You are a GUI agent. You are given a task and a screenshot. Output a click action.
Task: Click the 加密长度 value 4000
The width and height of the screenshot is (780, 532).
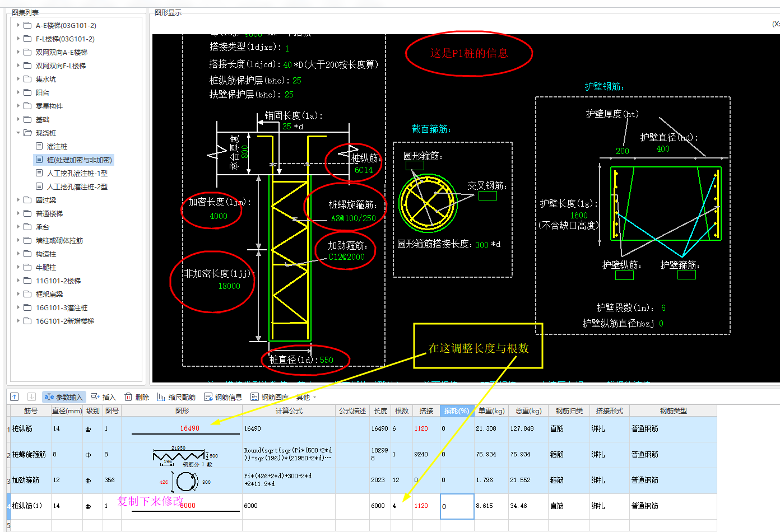click(219, 216)
